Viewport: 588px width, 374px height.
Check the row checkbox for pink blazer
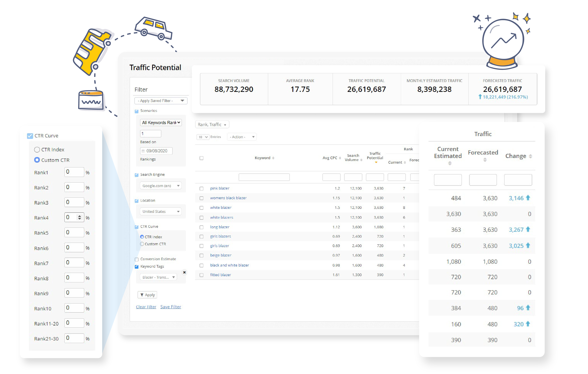pos(201,188)
